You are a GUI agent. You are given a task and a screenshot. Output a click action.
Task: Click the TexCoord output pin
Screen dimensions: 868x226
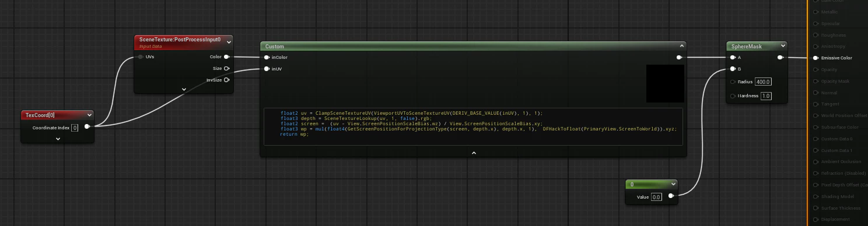tap(87, 126)
